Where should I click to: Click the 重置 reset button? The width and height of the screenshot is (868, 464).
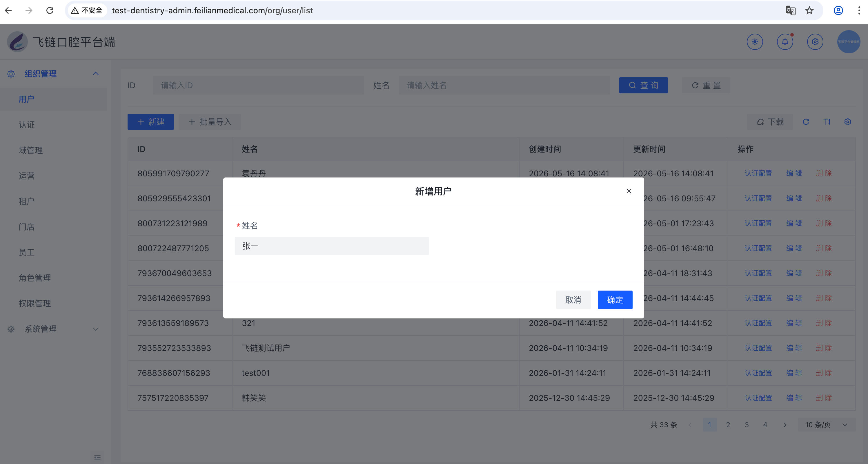[706, 85]
